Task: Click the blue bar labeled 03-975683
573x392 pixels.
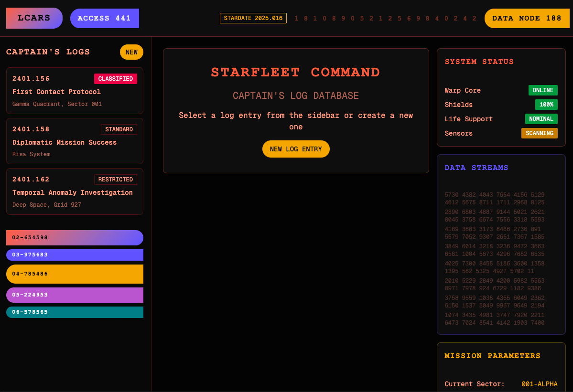Action: (75, 255)
